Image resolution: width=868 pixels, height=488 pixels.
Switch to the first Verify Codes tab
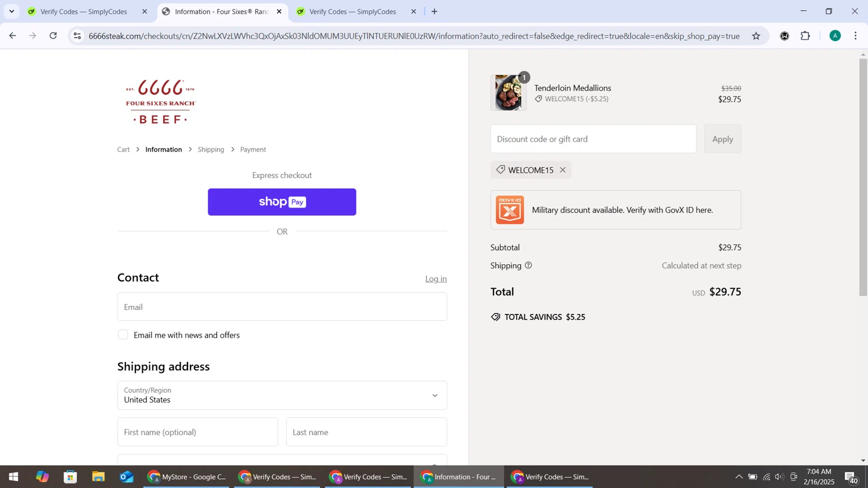83,12
